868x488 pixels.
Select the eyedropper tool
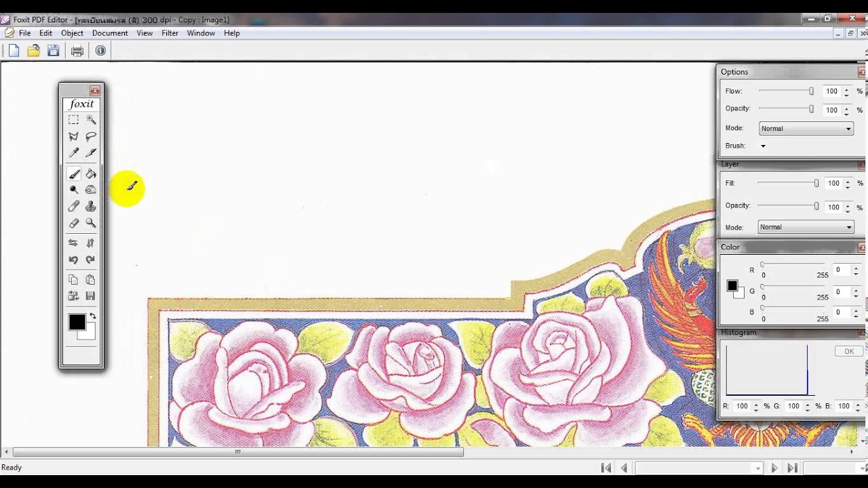(73, 153)
